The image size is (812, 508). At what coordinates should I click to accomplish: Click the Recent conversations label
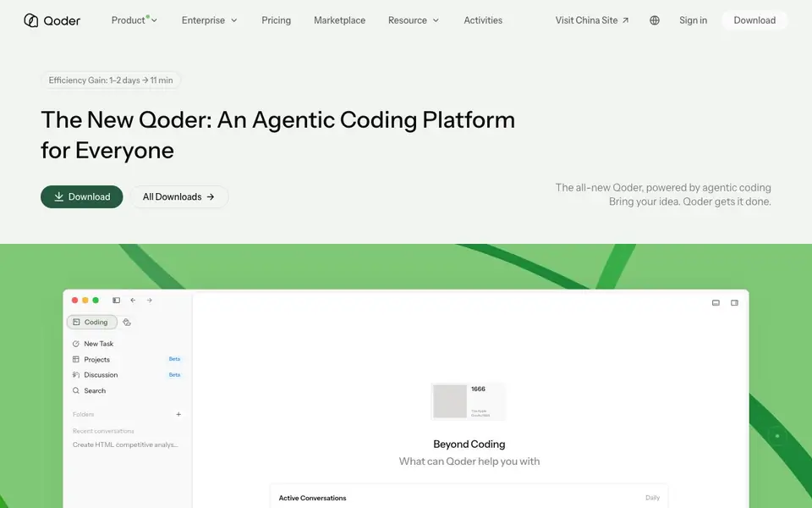(103, 431)
